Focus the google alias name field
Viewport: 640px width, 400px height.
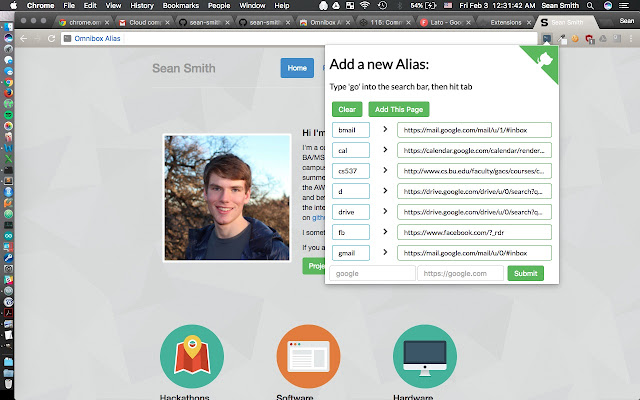pyautogui.click(x=372, y=273)
